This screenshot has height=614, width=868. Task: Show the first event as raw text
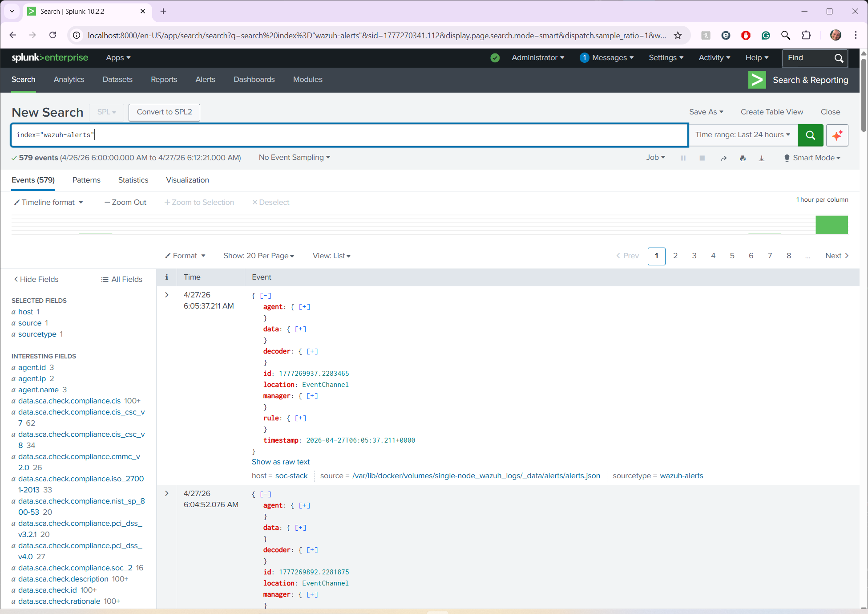[280, 462]
